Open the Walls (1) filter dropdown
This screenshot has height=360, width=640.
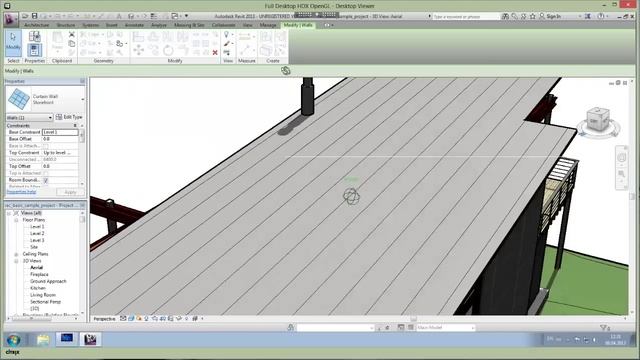pyautogui.click(x=29, y=118)
